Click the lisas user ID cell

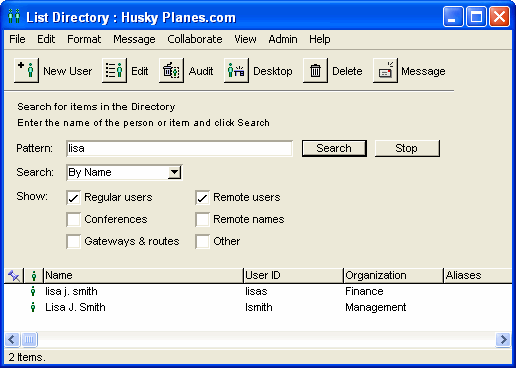pos(256,291)
